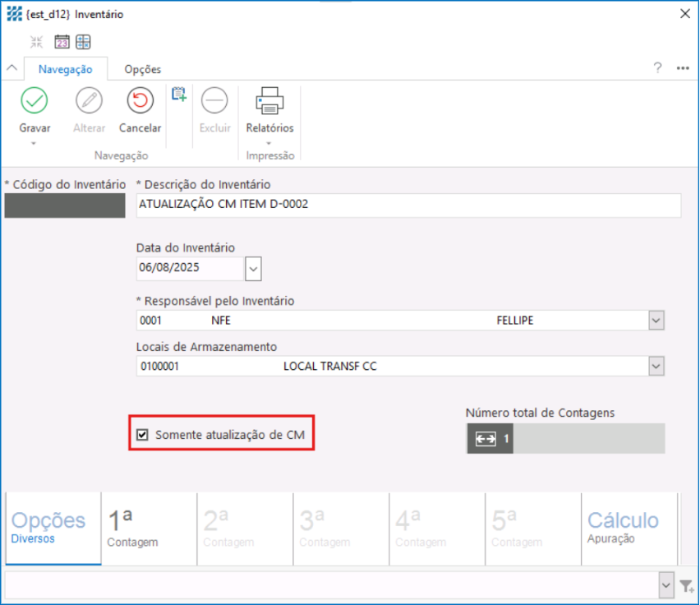Select the 2ª Contagem tab

tap(245, 529)
